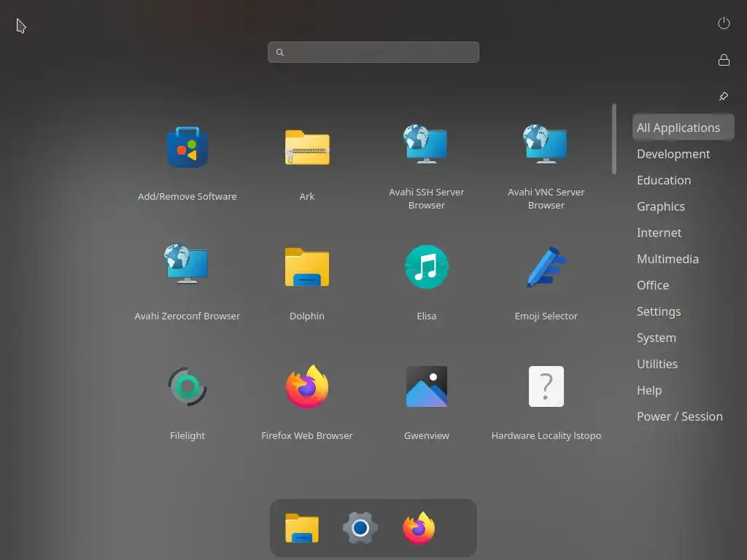Launch Avahi Zeroconf Browser icon
Image resolution: width=747 pixels, height=560 pixels.
coord(187,264)
